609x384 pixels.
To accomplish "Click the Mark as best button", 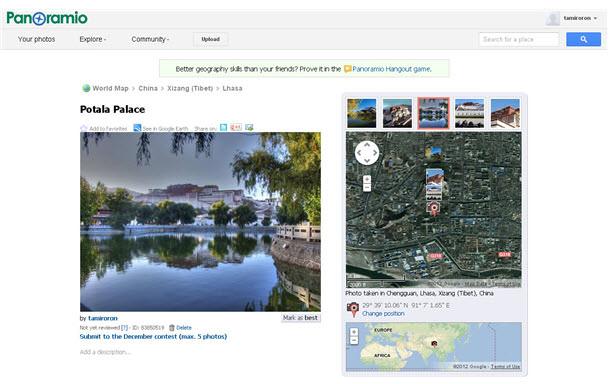I will point(300,318).
